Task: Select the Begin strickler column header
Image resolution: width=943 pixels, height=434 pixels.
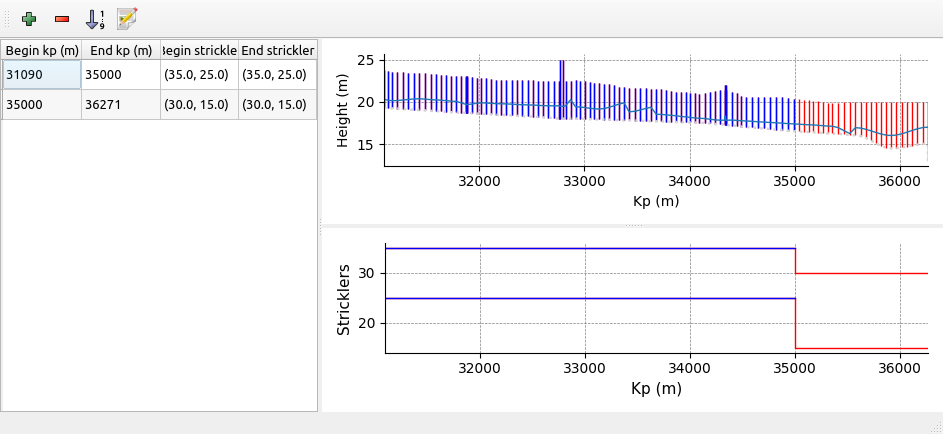Action: coord(199,50)
